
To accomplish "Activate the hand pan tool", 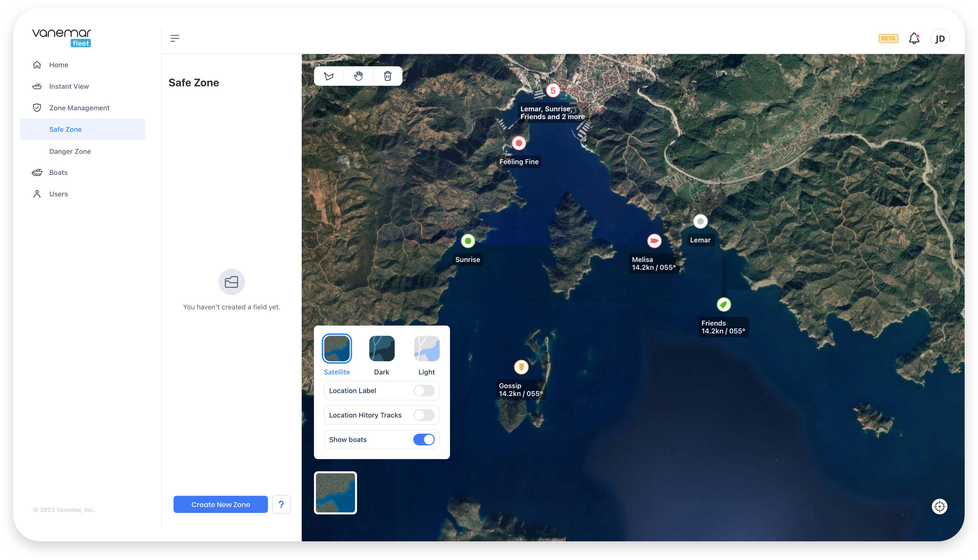I will [358, 76].
